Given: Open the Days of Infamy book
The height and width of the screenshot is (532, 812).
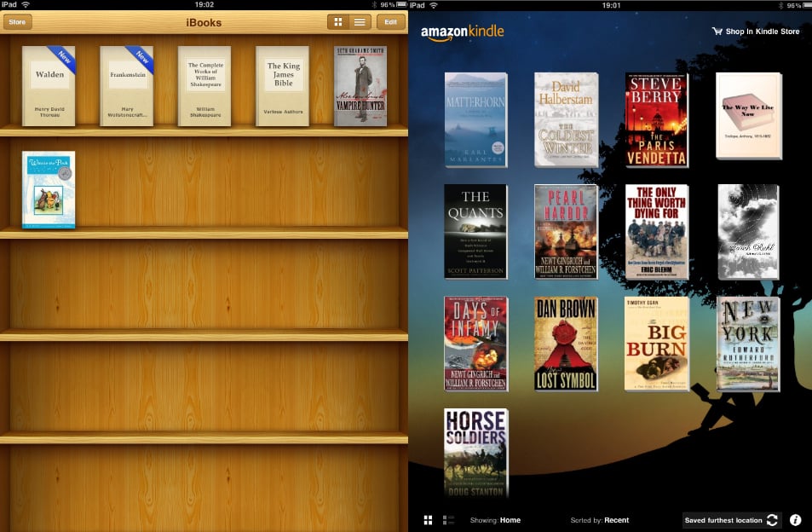Looking at the screenshot, I should (476, 344).
